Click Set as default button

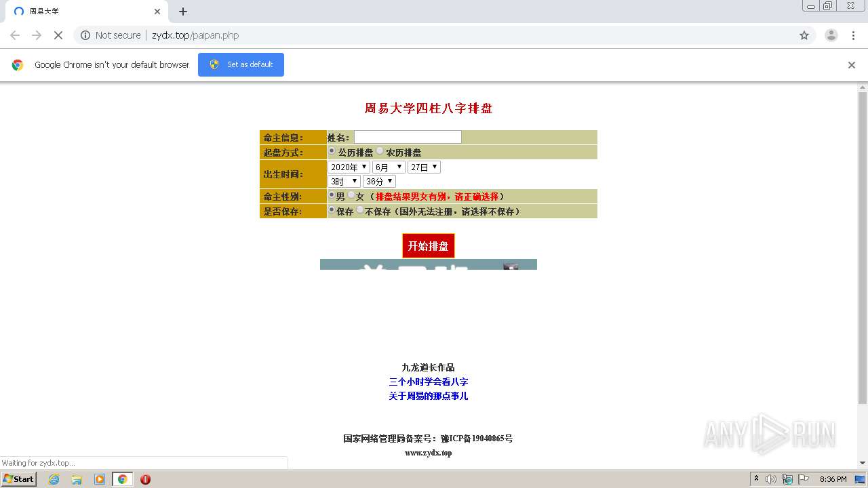[241, 64]
